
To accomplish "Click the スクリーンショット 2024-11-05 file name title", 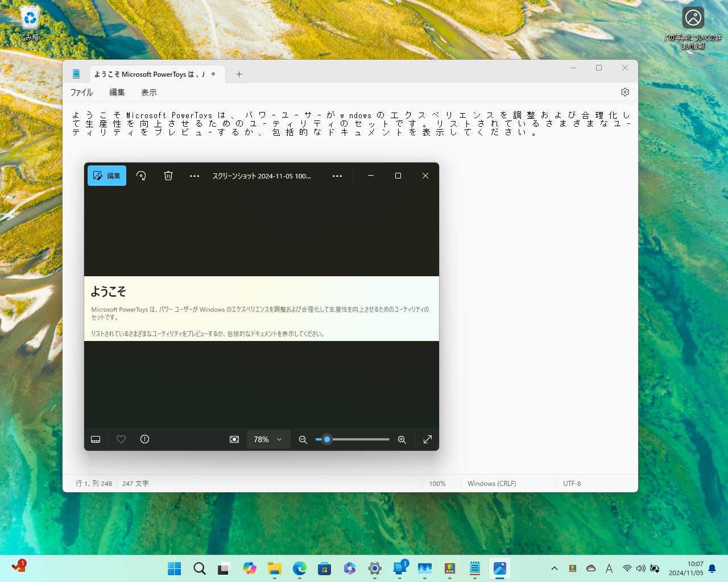I will (262, 176).
